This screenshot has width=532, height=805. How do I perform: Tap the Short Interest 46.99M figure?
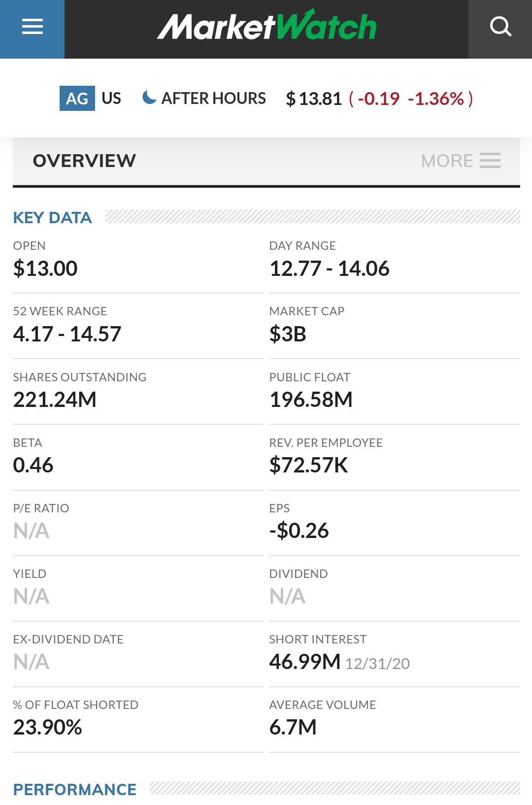[x=305, y=662]
